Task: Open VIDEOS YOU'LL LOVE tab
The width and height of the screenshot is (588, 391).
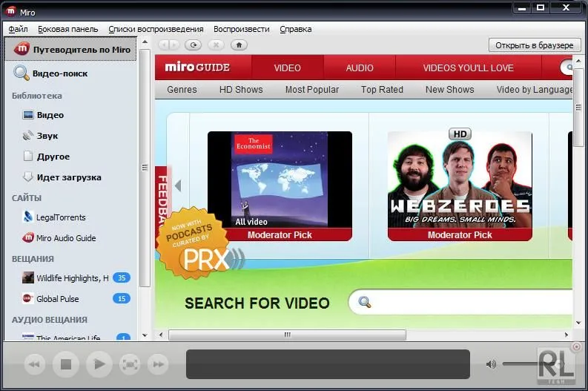Action: 469,68
